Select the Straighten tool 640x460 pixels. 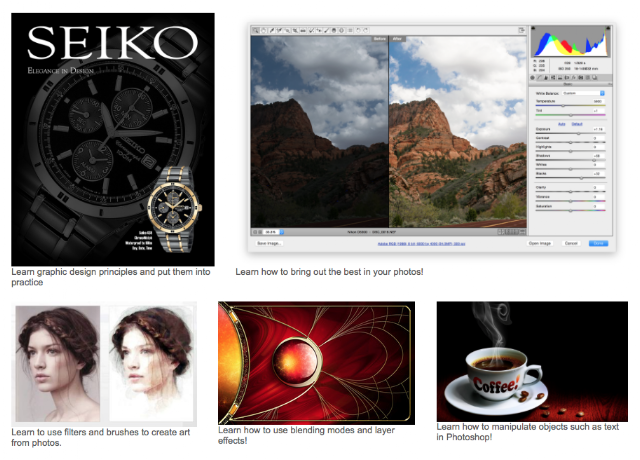coord(303,31)
